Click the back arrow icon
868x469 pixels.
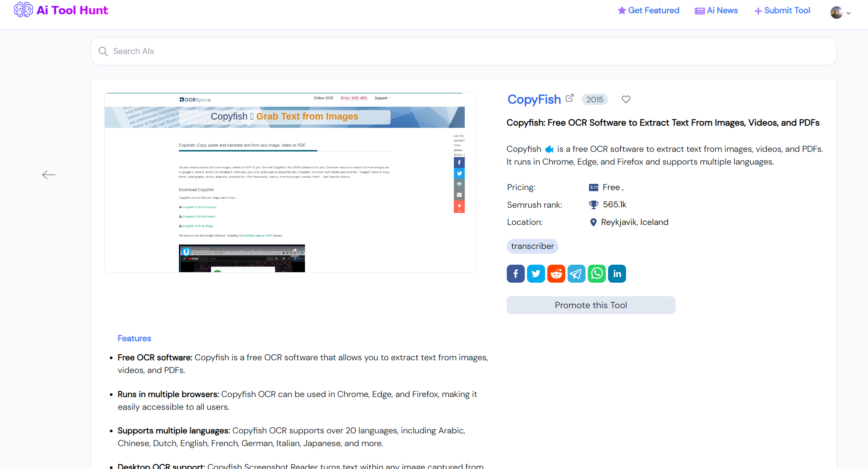pos(49,175)
